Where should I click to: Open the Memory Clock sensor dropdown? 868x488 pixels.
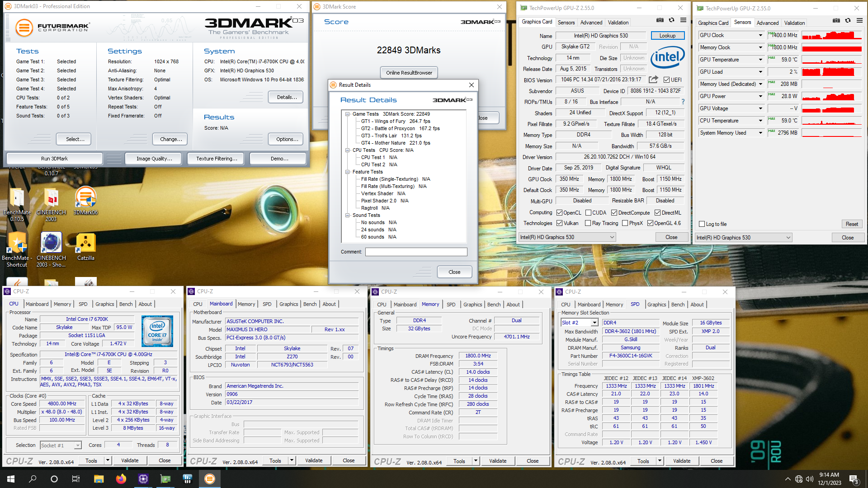pos(760,47)
